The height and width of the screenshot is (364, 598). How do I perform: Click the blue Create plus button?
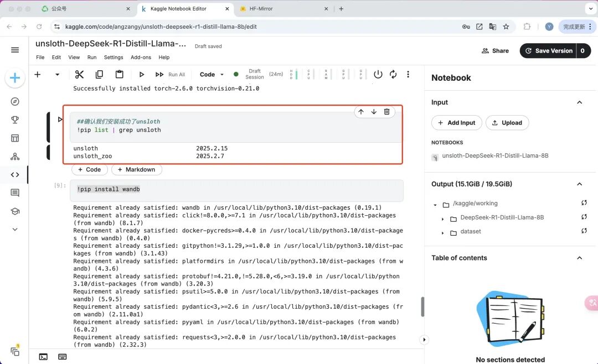15,78
